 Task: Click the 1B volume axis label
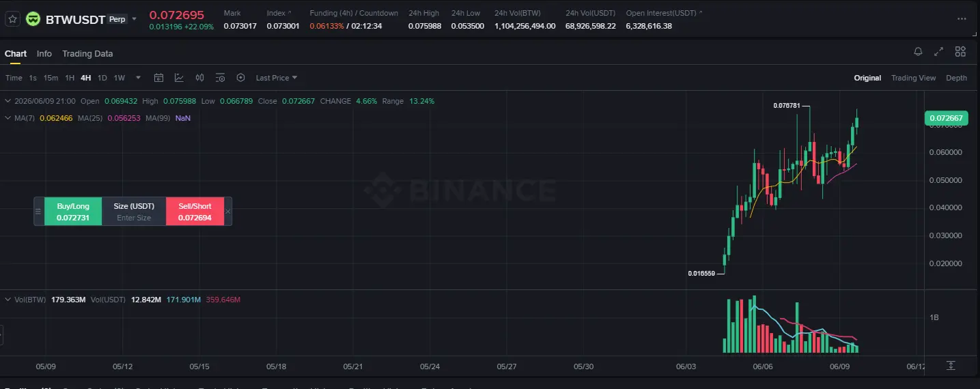[x=934, y=318]
